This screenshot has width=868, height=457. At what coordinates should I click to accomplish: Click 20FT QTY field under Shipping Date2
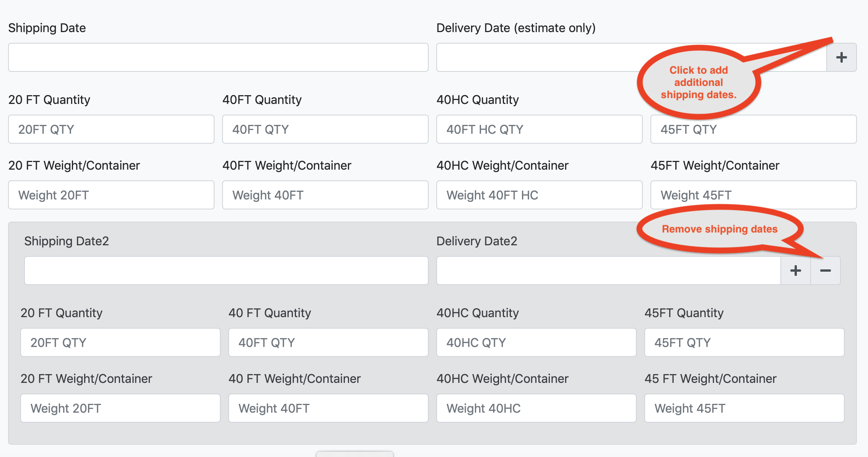(120, 342)
